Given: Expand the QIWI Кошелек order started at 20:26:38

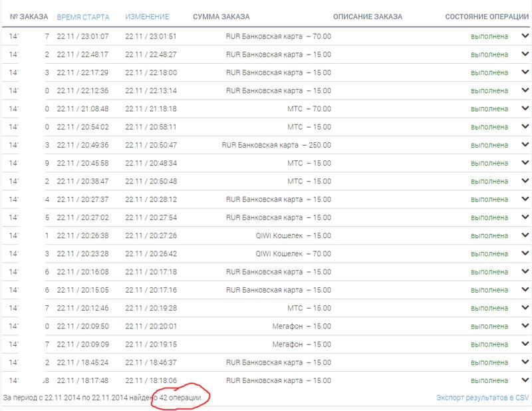Looking at the screenshot, I should pyautogui.click(x=525, y=235).
